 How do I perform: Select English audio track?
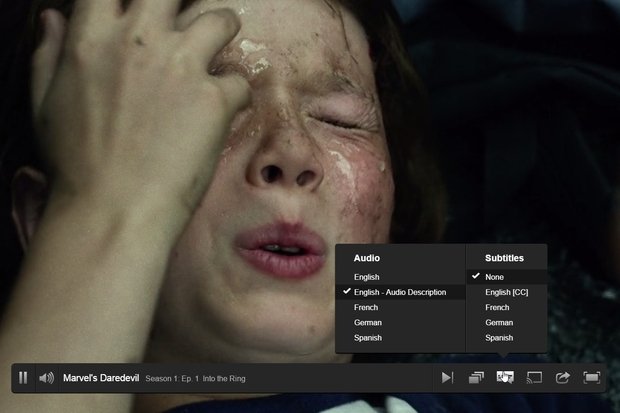point(400,277)
